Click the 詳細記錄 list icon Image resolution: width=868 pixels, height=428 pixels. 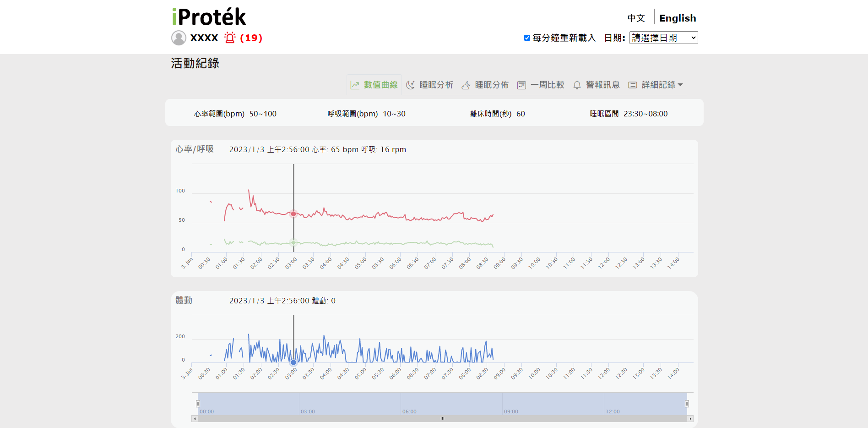[633, 85]
